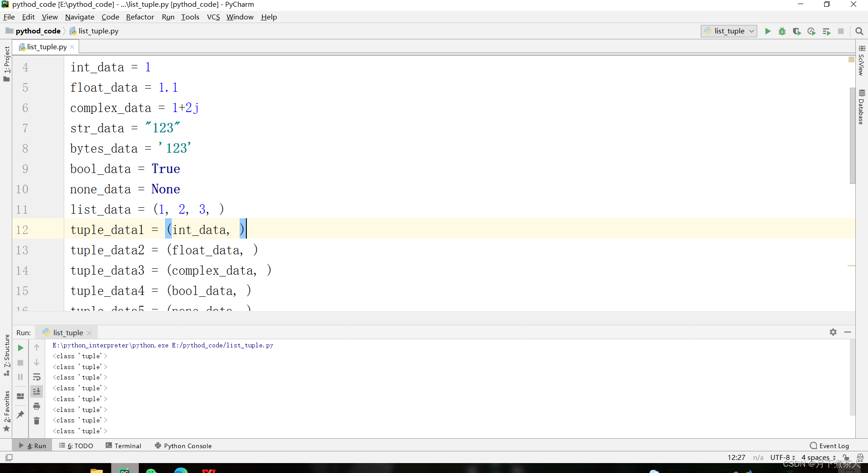The height and width of the screenshot is (473, 868).
Task: Open the Window menu
Action: tap(240, 17)
